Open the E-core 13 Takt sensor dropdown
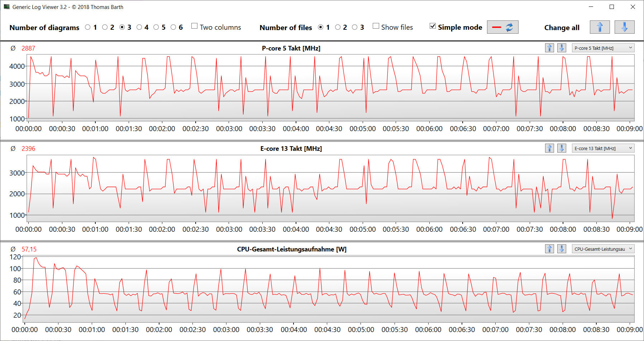The image size is (644, 341). [x=603, y=148]
